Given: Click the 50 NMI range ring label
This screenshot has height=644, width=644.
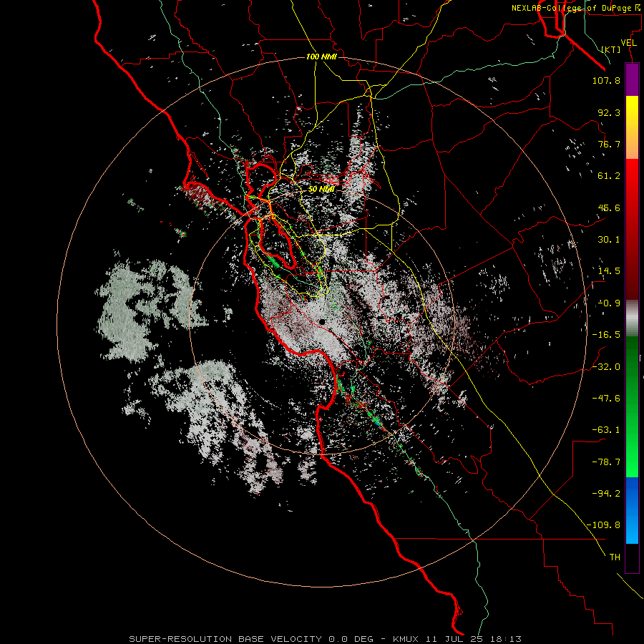Looking at the screenshot, I should pos(321,189).
